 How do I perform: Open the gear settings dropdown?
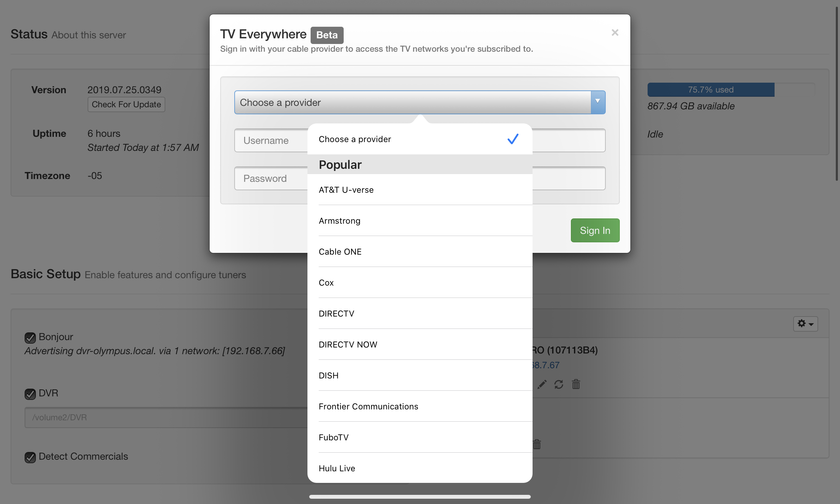point(805,324)
